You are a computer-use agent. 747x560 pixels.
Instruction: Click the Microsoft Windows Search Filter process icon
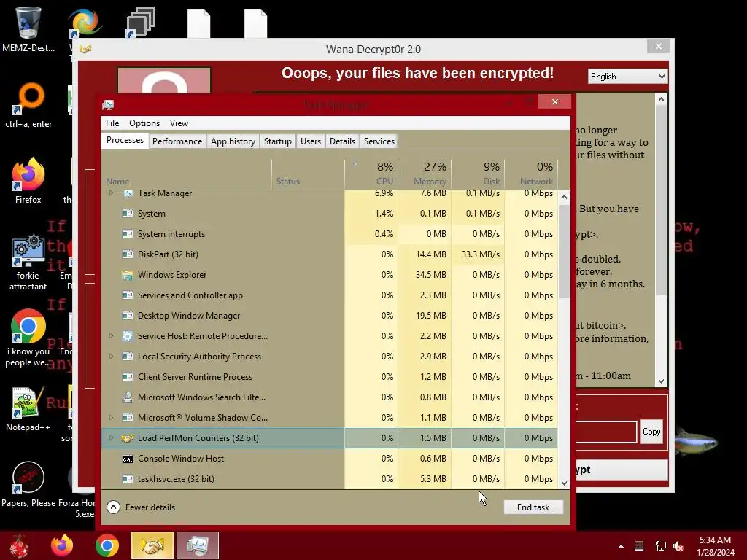click(x=127, y=397)
